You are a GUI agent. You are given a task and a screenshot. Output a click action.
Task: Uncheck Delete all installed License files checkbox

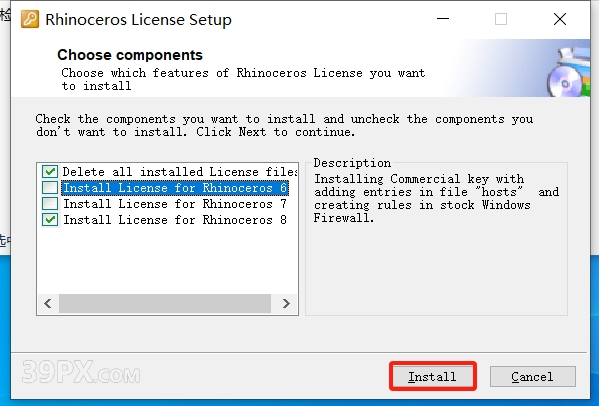(50, 171)
